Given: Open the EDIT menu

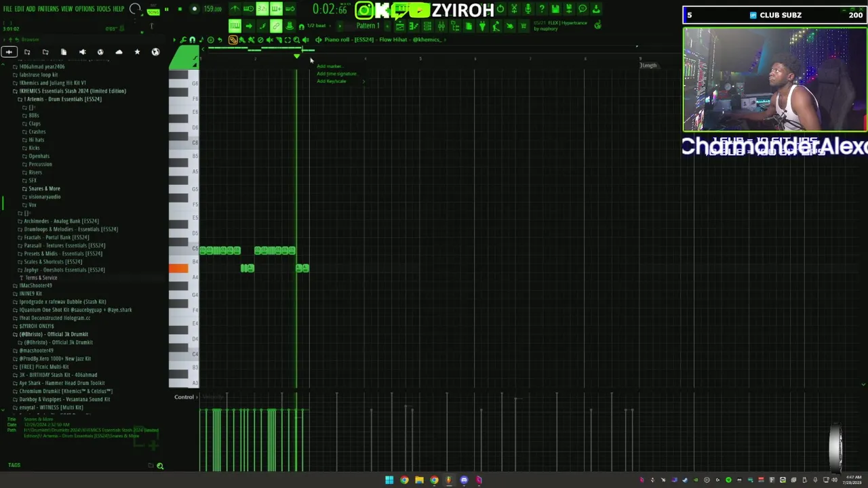Looking at the screenshot, I should [x=20, y=9].
